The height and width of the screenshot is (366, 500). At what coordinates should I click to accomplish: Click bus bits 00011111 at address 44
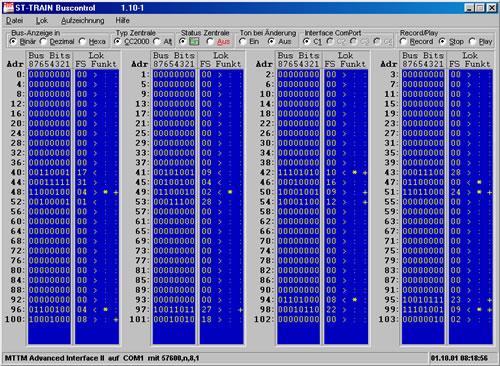pos(49,182)
